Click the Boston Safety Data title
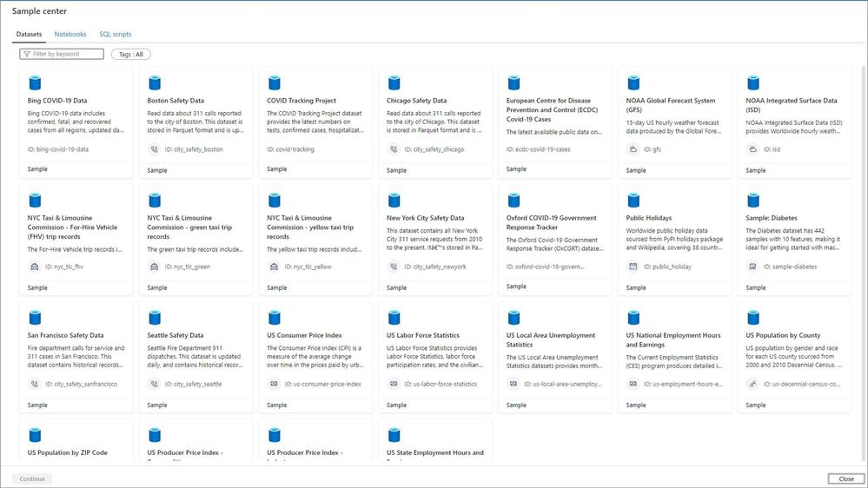The width and height of the screenshot is (868, 488). tap(176, 101)
